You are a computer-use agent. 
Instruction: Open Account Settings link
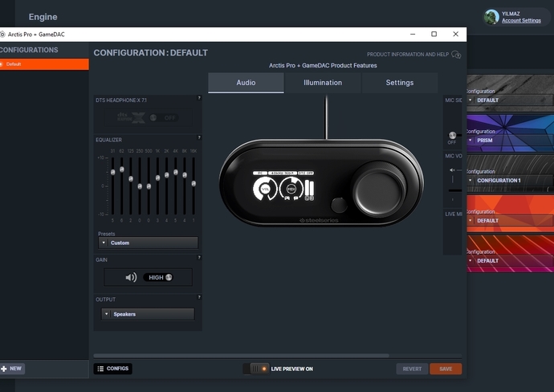point(521,21)
